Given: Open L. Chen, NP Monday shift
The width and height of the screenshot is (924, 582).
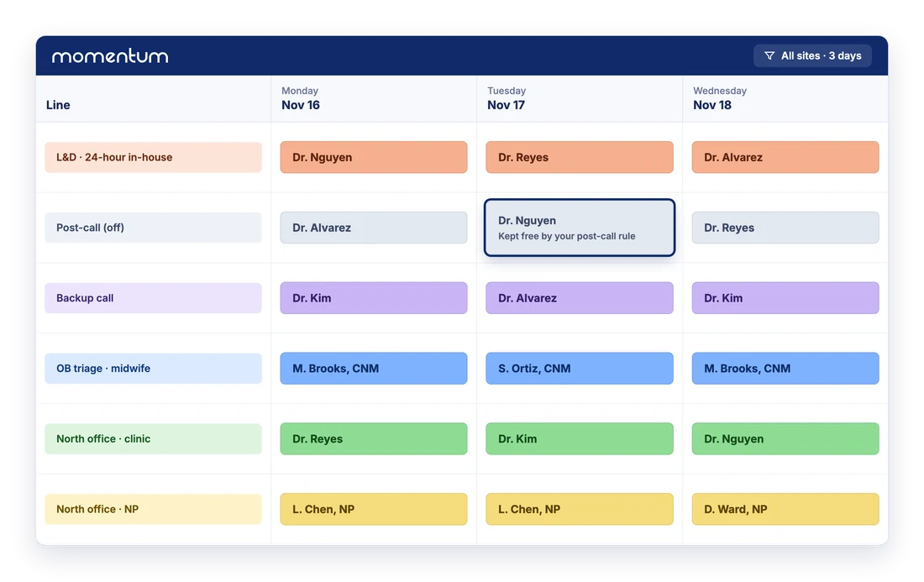Looking at the screenshot, I should (374, 509).
